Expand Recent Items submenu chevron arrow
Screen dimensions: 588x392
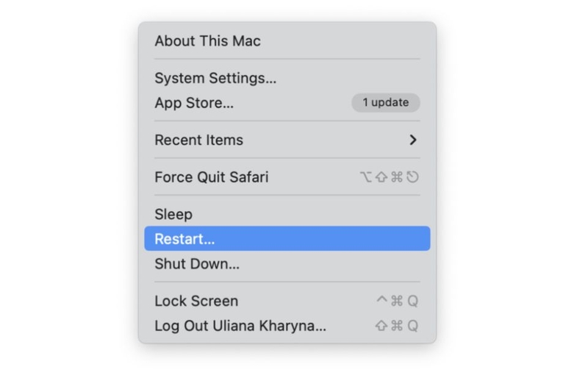click(413, 140)
